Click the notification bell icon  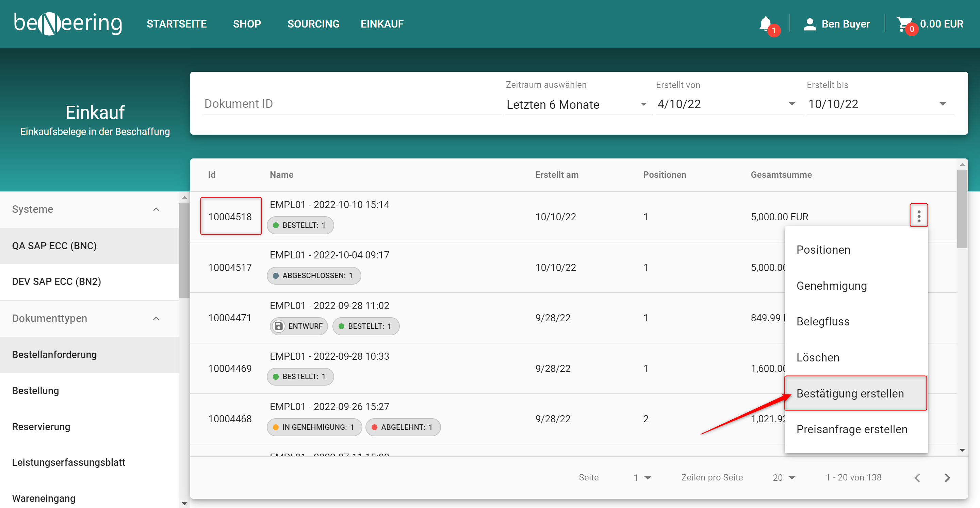765,24
